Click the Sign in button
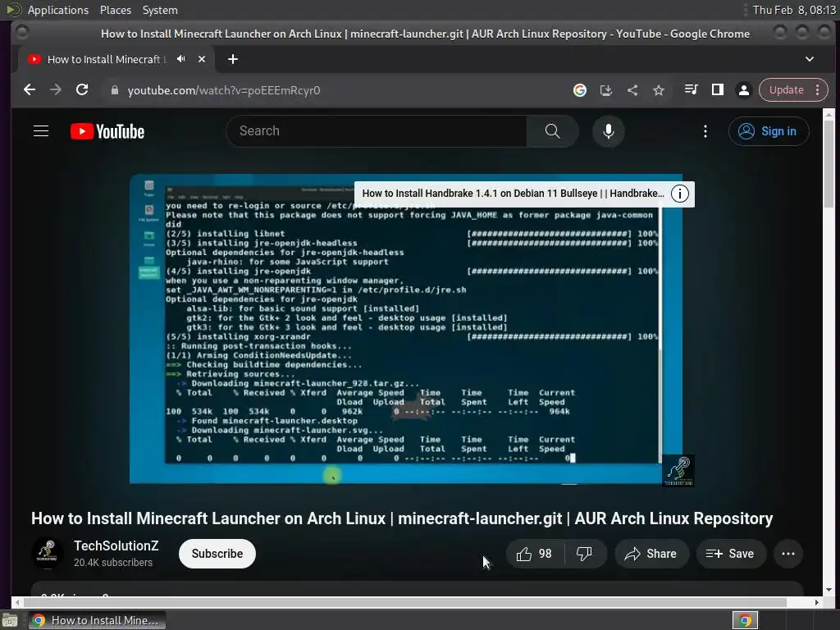The width and height of the screenshot is (840, 630). pos(768,131)
